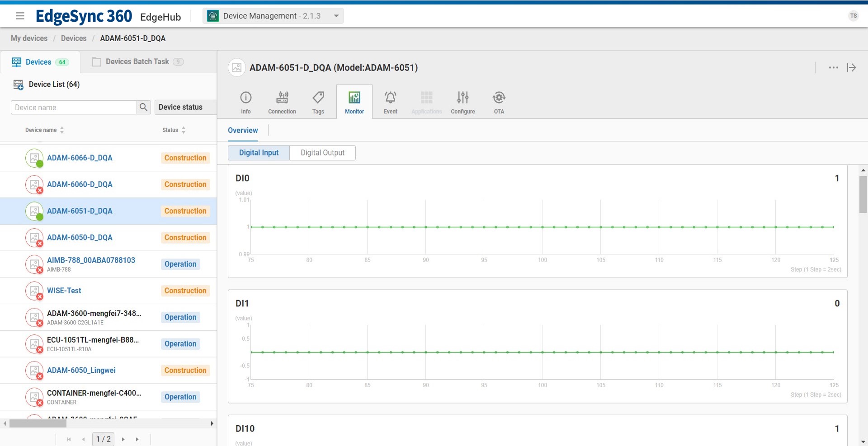Screen dimensions: 868x446
Task: Click Operation status of AIMB-788 device
Action: pos(180,264)
